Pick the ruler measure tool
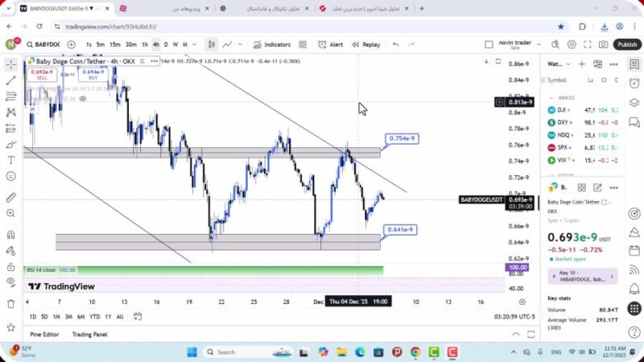Screen dimensions: 644x362 coord(10,197)
